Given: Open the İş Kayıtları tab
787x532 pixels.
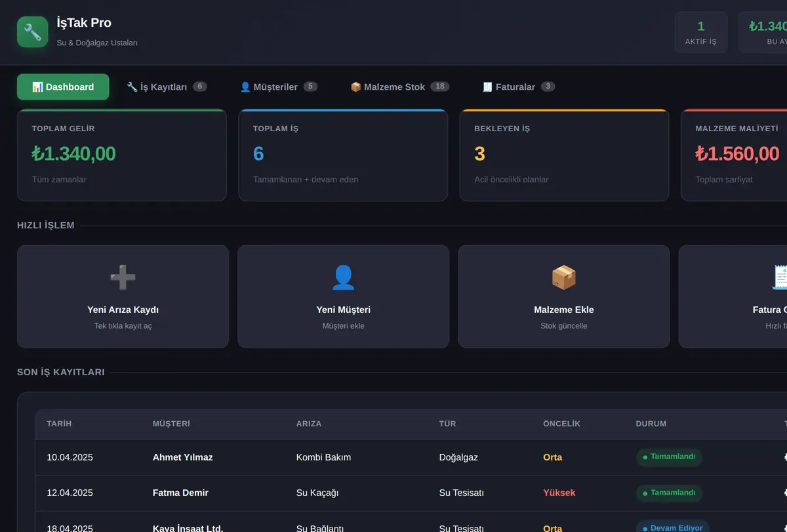Looking at the screenshot, I should click(167, 87).
